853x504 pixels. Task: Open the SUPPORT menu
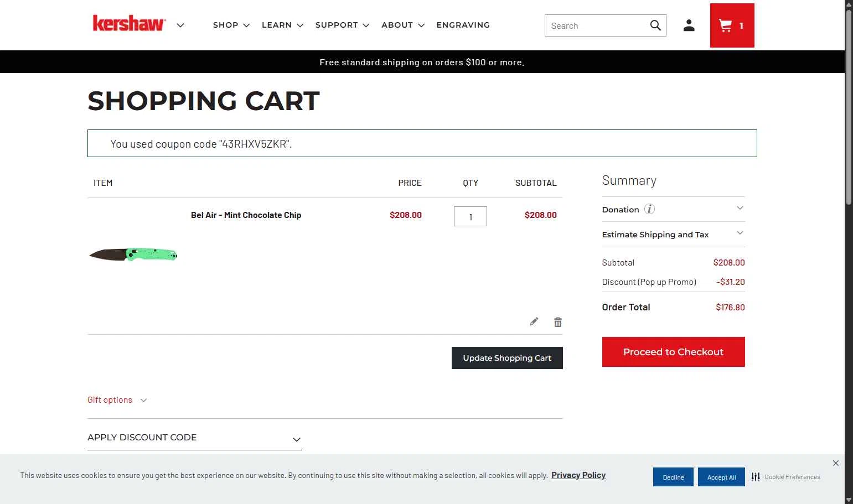tap(342, 25)
